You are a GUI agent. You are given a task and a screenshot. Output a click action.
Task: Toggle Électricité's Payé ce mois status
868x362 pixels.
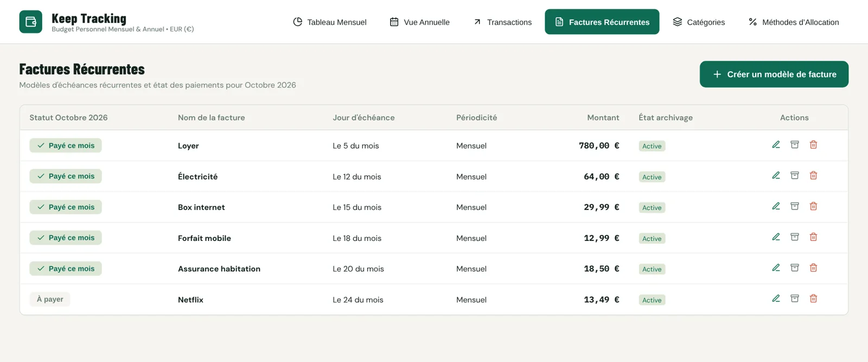66,176
